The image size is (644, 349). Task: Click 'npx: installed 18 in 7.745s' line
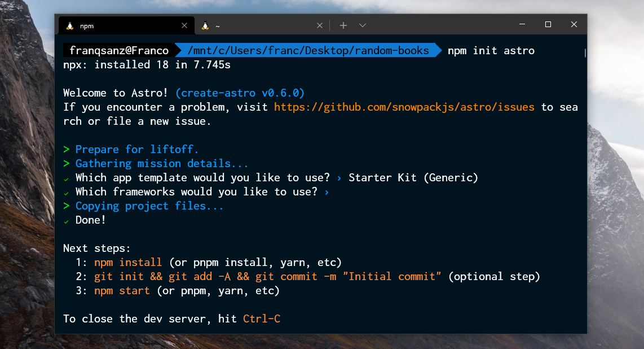(x=147, y=65)
